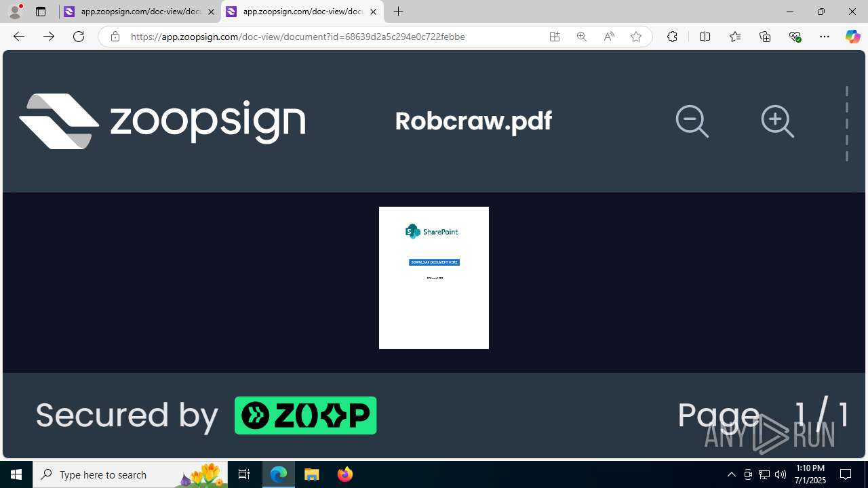Click the SharePoint logo in document

point(431,232)
